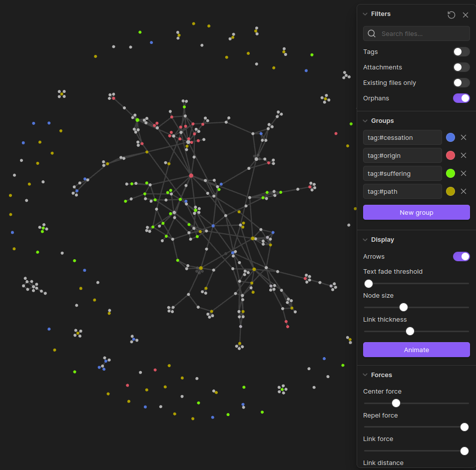Collapse the Filters section
Image resolution: width=476 pixels, height=470 pixels.
pyautogui.click(x=365, y=14)
